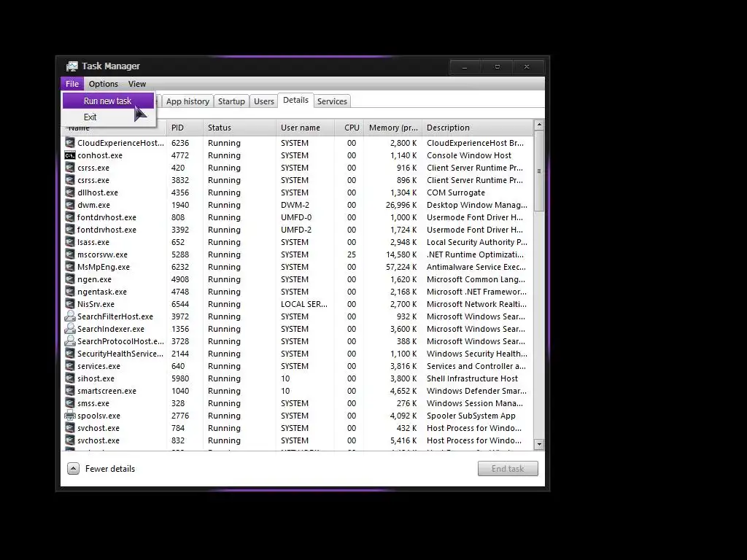Switch to the Startup tab

231,101
